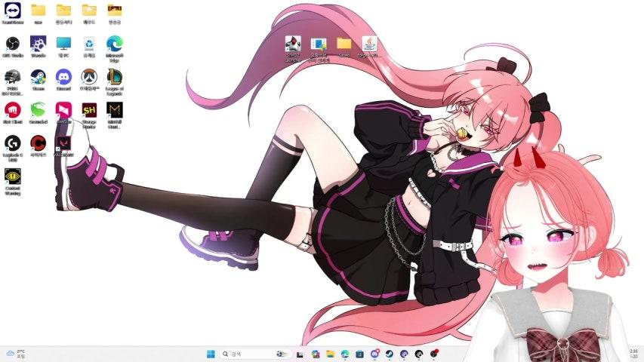Select the PUBG Battlegrounds helmet icon

[x=13, y=77]
